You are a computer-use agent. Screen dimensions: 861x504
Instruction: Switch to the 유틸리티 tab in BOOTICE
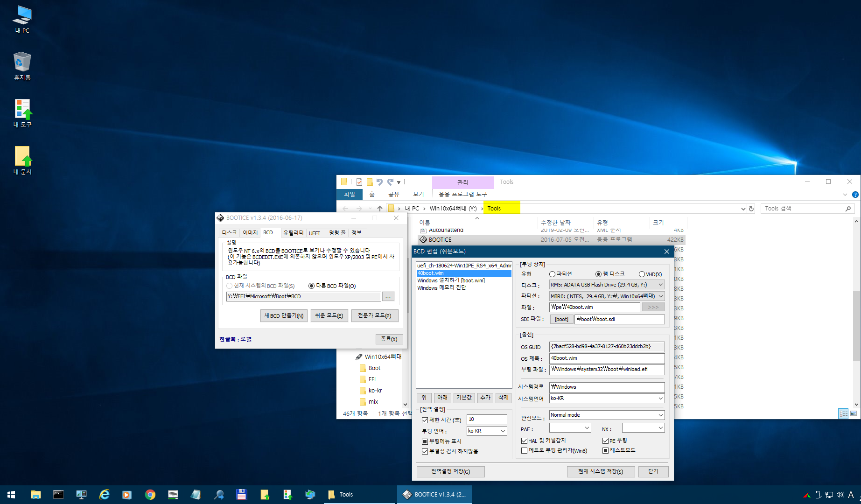pyautogui.click(x=293, y=232)
